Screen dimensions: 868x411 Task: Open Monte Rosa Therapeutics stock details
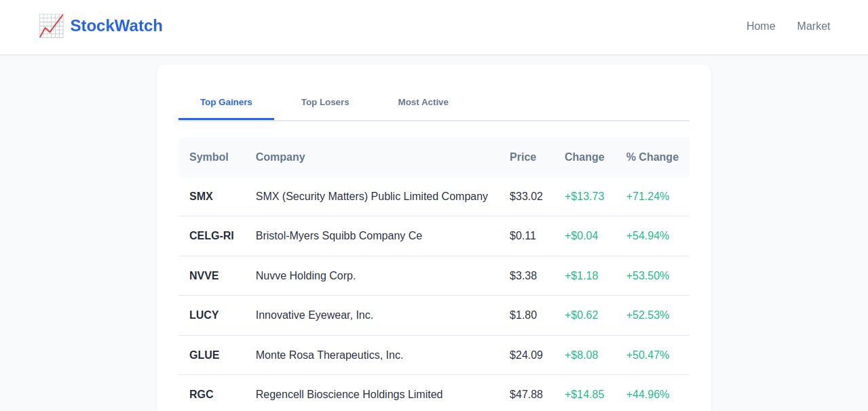coord(329,355)
